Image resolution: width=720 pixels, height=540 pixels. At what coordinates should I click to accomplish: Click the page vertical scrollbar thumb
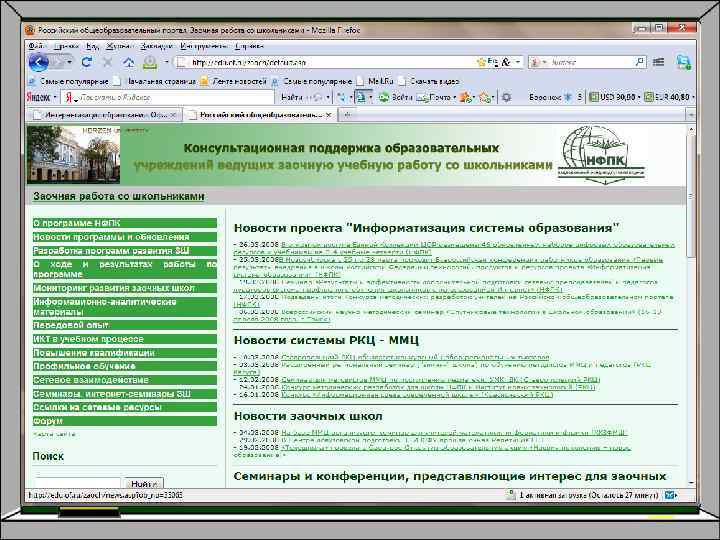click(691, 197)
